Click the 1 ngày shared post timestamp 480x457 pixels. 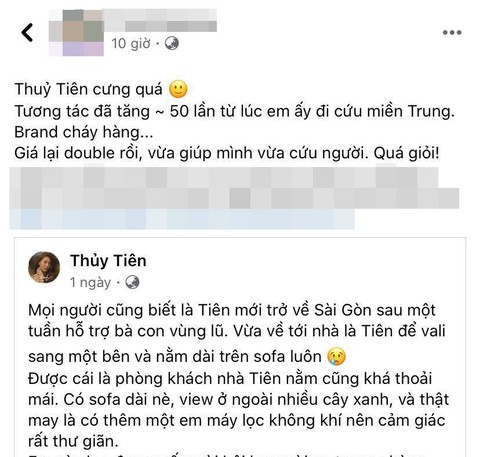coord(90,283)
